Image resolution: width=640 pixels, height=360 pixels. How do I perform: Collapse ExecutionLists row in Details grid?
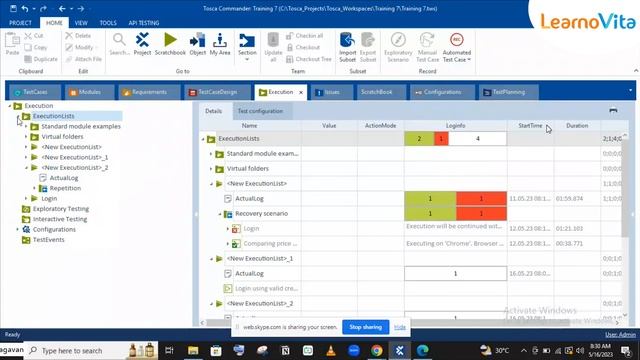coord(203,139)
